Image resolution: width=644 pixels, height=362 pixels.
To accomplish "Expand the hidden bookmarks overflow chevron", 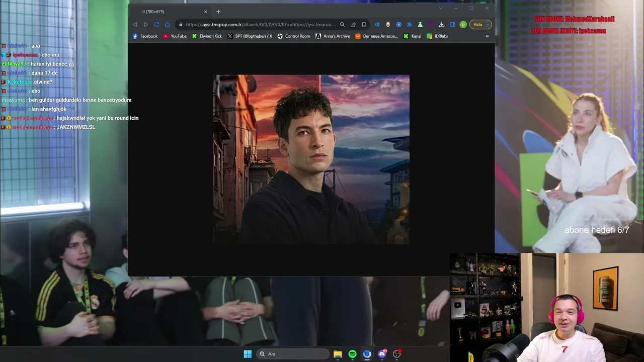I will tap(487, 36).
